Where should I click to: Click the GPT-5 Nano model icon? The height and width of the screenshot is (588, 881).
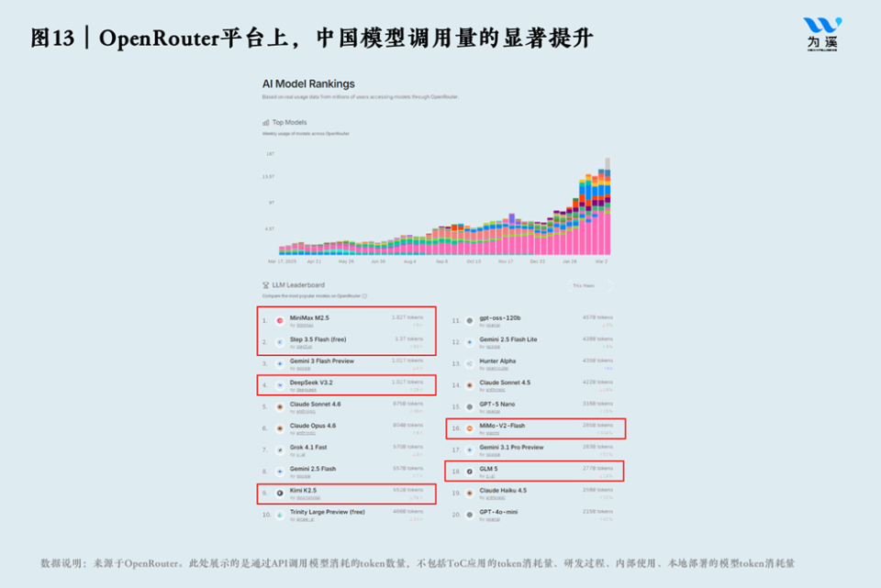470,406
